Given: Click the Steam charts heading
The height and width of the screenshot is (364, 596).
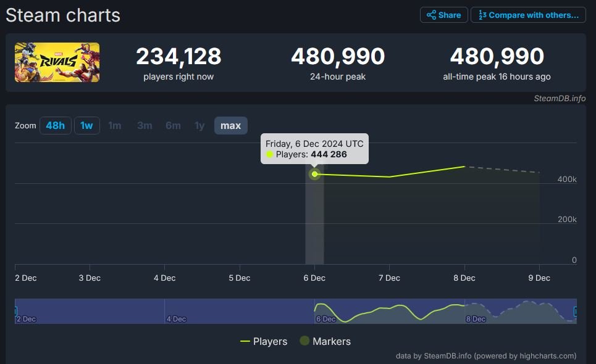Looking at the screenshot, I should click(63, 15).
